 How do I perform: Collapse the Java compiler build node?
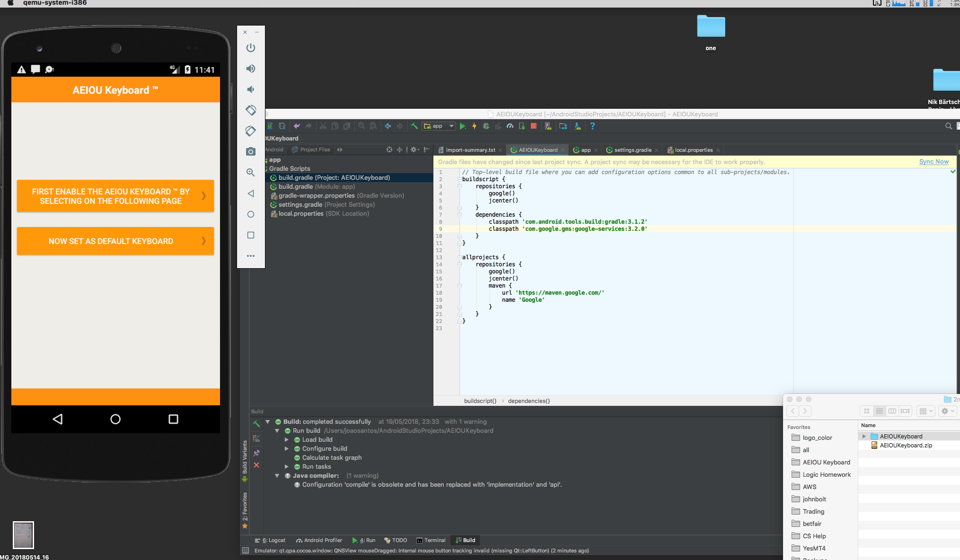(x=277, y=476)
